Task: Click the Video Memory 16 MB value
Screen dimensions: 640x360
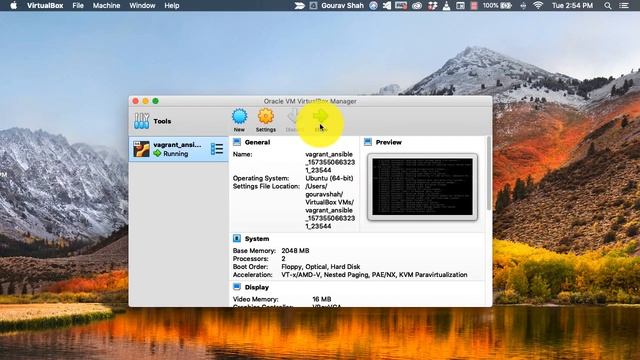Action: (322, 299)
